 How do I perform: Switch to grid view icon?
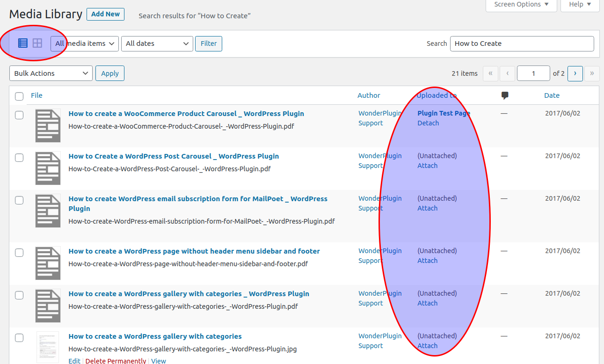pyautogui.click(x=37, y=44)
